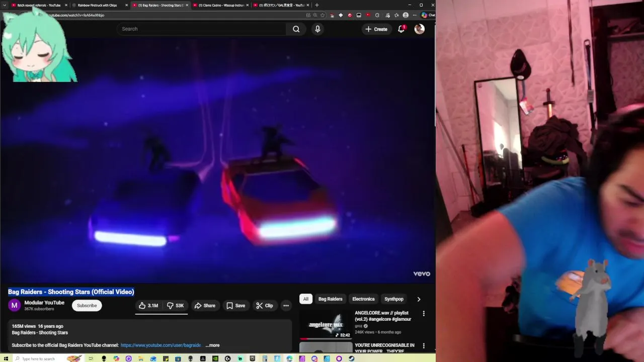
Task: Click the zoom magnifier in address bar
Action: (315, 15)
